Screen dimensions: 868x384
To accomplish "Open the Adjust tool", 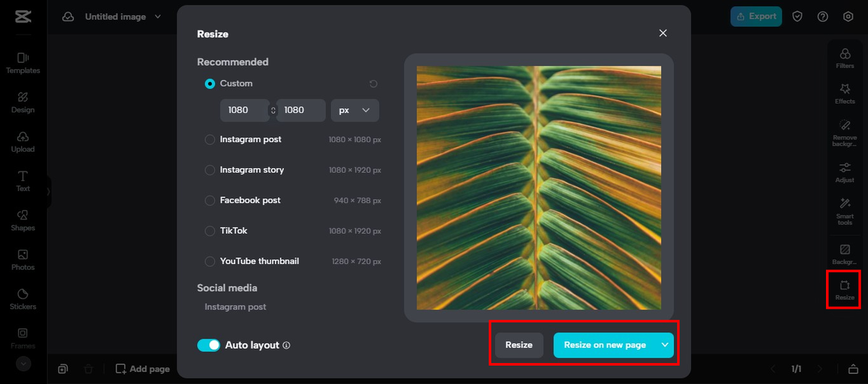I will coord(845,172).
